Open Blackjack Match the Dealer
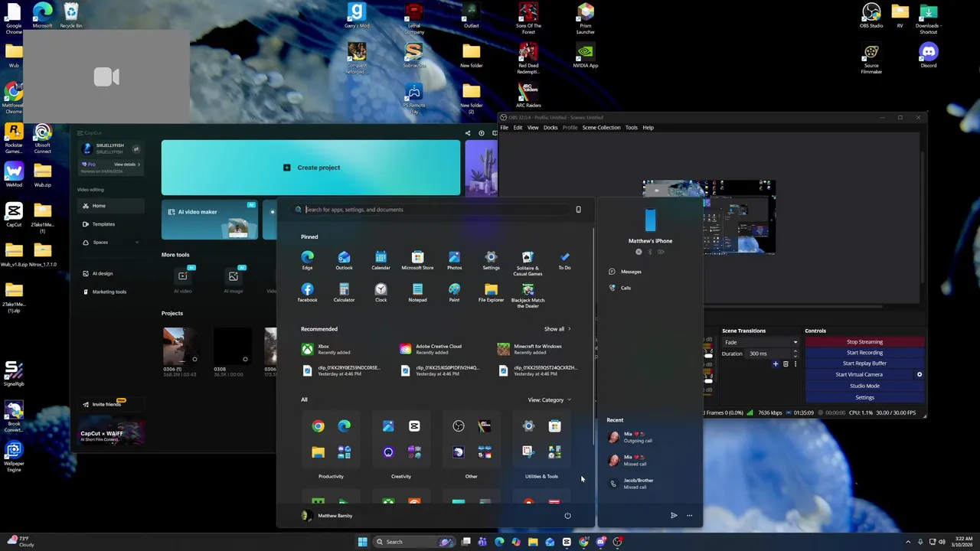 (528, 295)
